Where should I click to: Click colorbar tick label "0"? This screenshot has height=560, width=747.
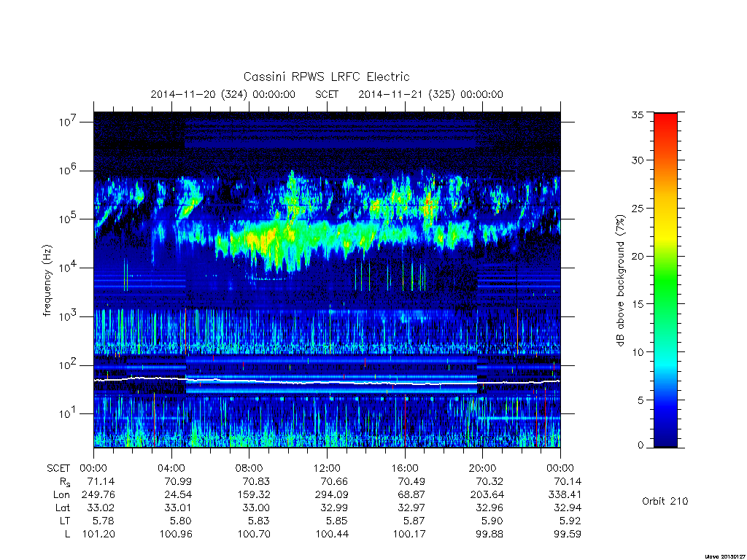coord(640,446)
